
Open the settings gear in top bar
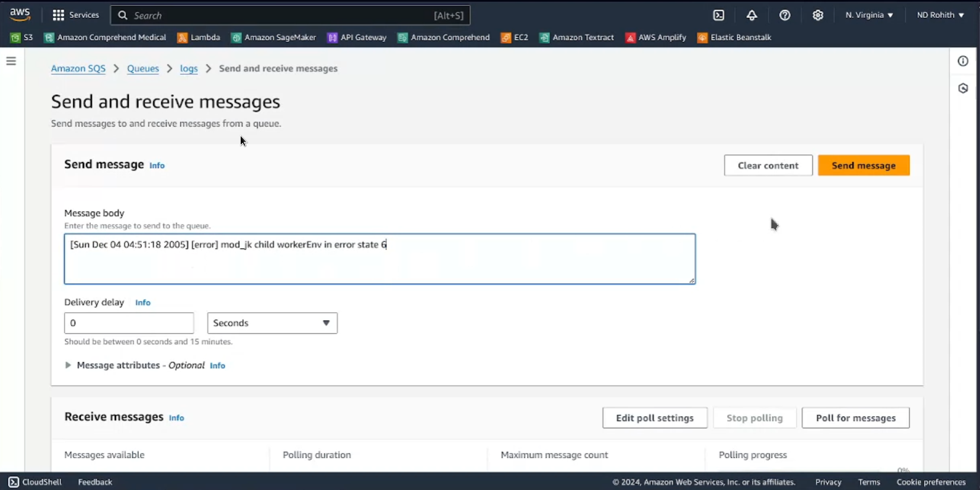coord(818,15)
